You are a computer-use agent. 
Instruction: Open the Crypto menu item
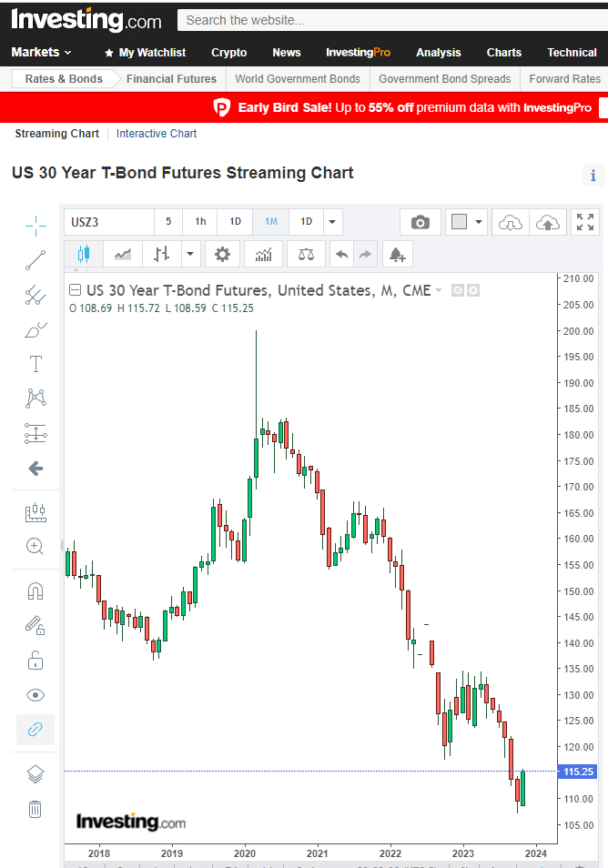coord(228,53)
